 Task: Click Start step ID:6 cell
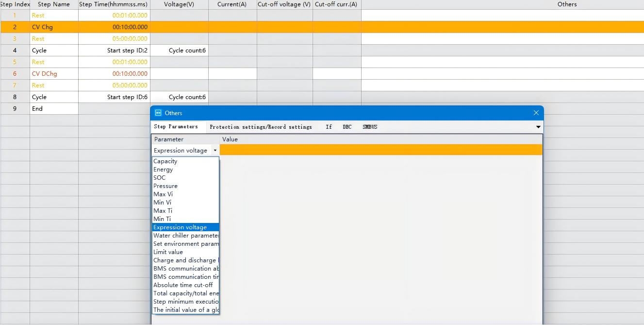(x=114, y=97)
